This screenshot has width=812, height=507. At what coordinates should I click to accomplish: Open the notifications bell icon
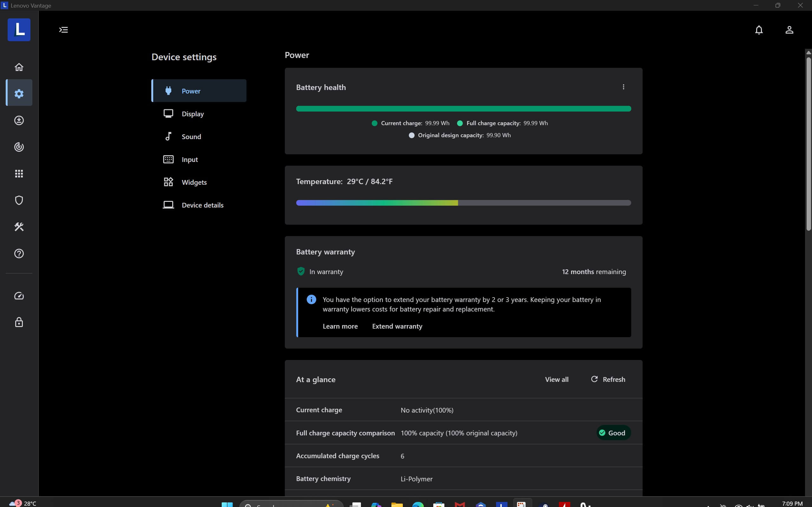point(759,30)
